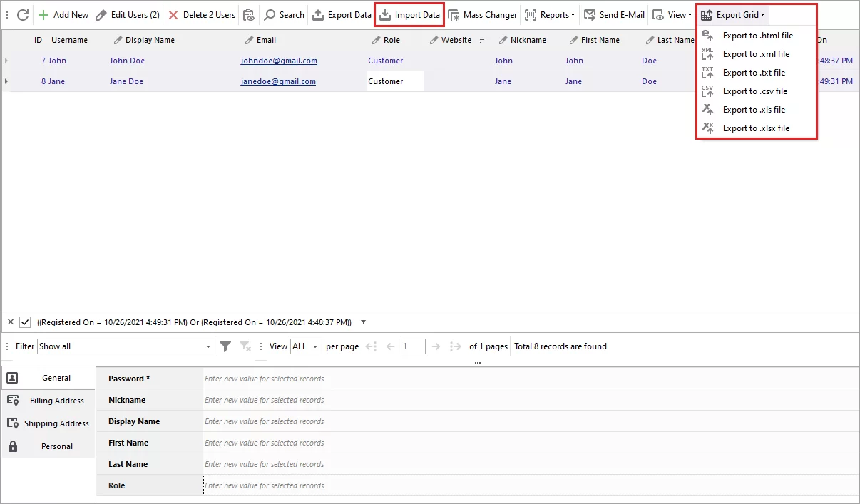860x504 pixels.
Task: Click the Search magnifier icon
Action: pyautogui.click(x=270, y=14)
